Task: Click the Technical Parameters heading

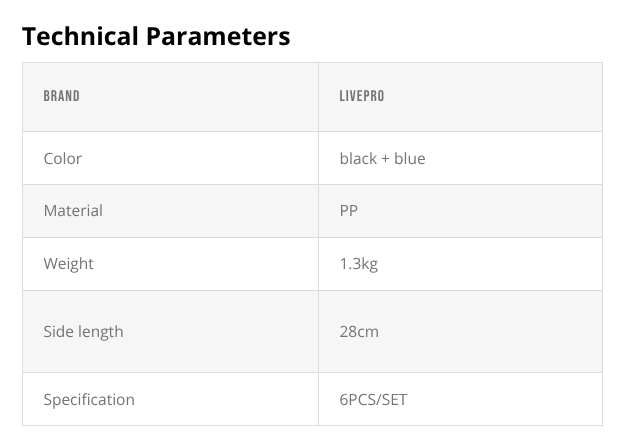Action: (x=156, y=37)
